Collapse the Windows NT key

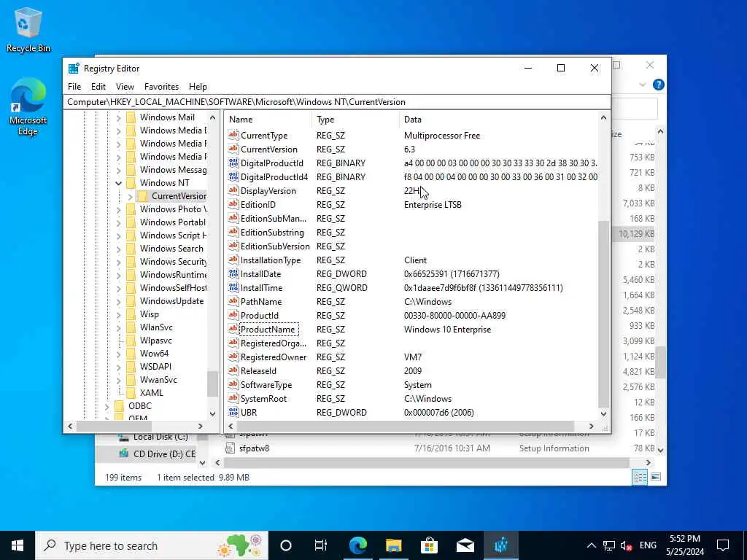coord(118,183)
